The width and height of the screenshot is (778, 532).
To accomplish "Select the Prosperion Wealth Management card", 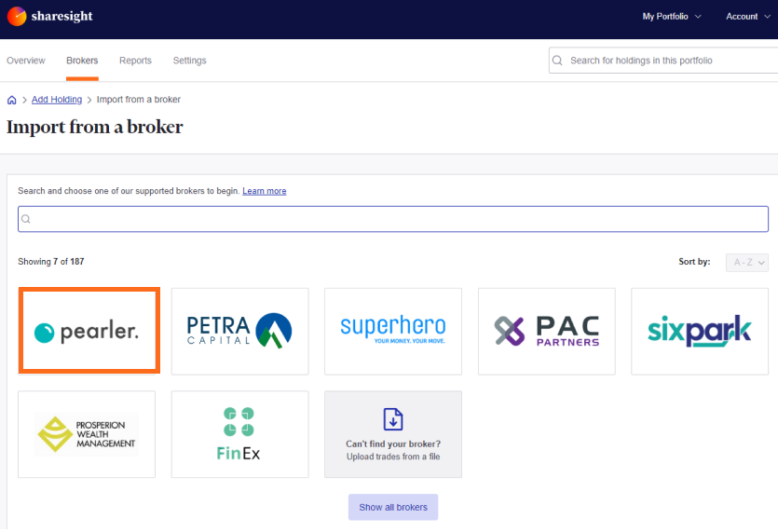I will click(87, 434).
